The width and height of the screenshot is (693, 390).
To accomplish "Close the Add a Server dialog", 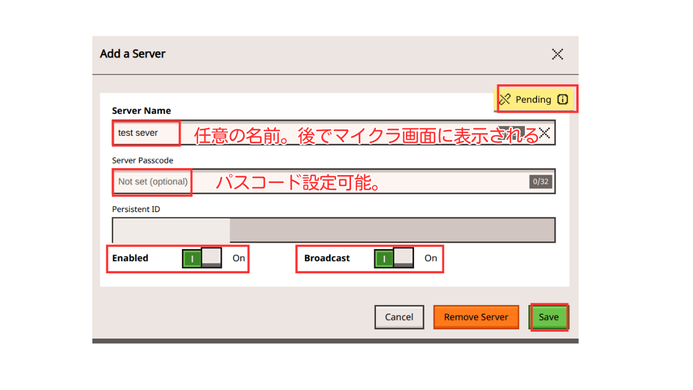I will click(x=557, y=54).
